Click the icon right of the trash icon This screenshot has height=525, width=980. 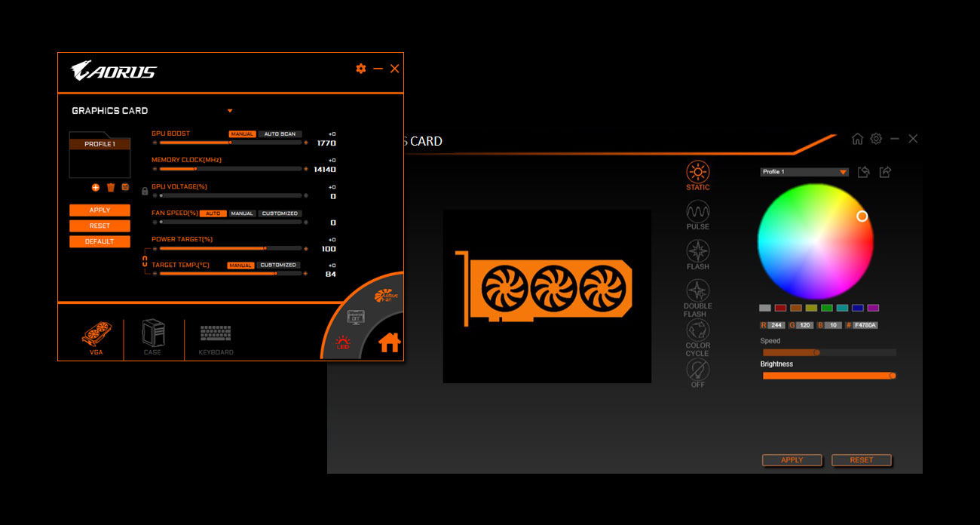point(125,187)
